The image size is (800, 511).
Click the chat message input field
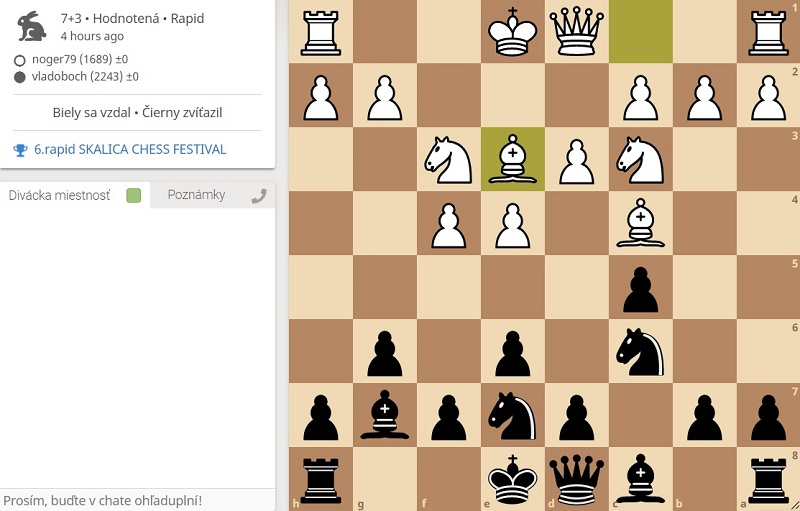tap(137, 500)
